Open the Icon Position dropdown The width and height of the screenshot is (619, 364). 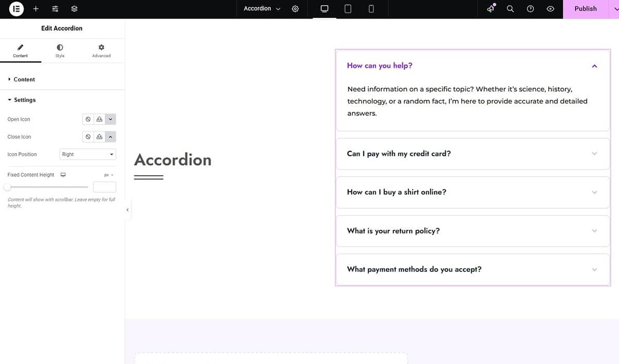coord(88,154)
